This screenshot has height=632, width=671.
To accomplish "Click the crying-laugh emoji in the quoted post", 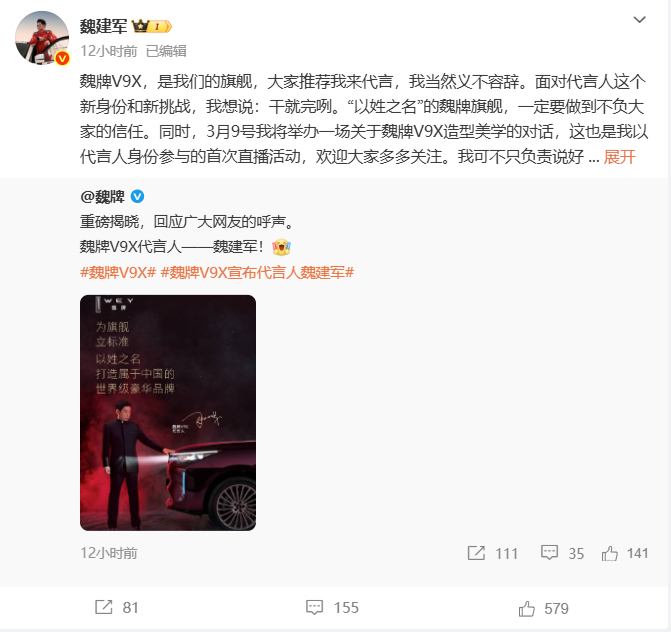I will [x=281, y=247].
